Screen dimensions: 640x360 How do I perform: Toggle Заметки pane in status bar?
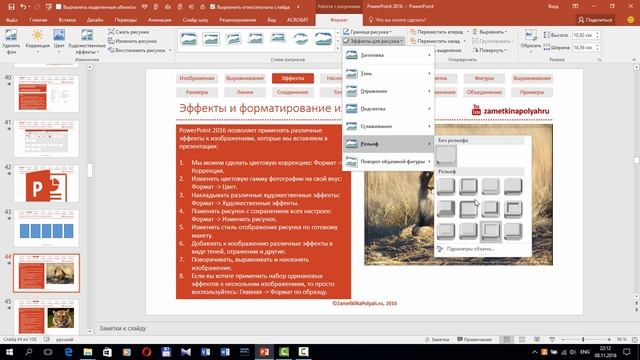coord(437,339)
